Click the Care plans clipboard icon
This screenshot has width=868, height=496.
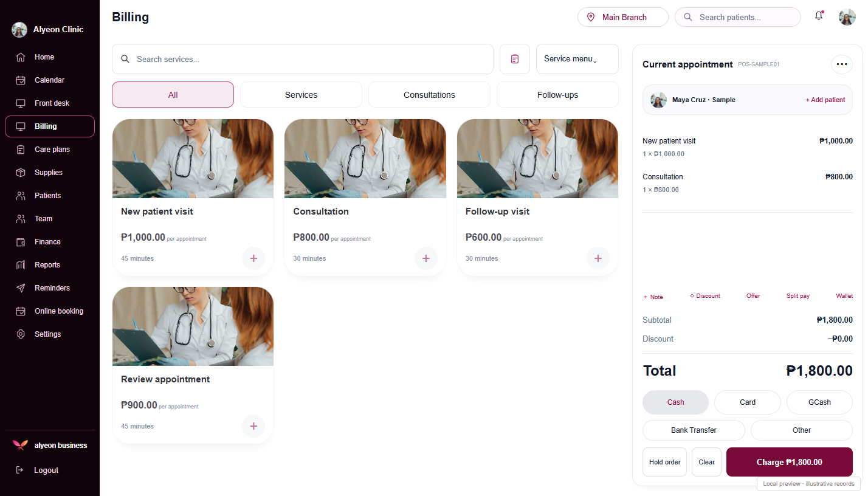(21, 150)
